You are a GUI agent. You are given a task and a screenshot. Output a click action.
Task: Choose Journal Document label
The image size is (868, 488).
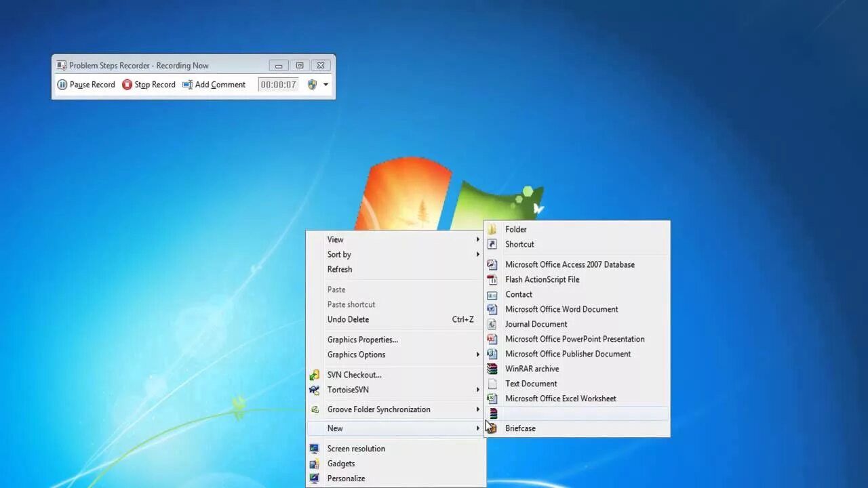536,324
